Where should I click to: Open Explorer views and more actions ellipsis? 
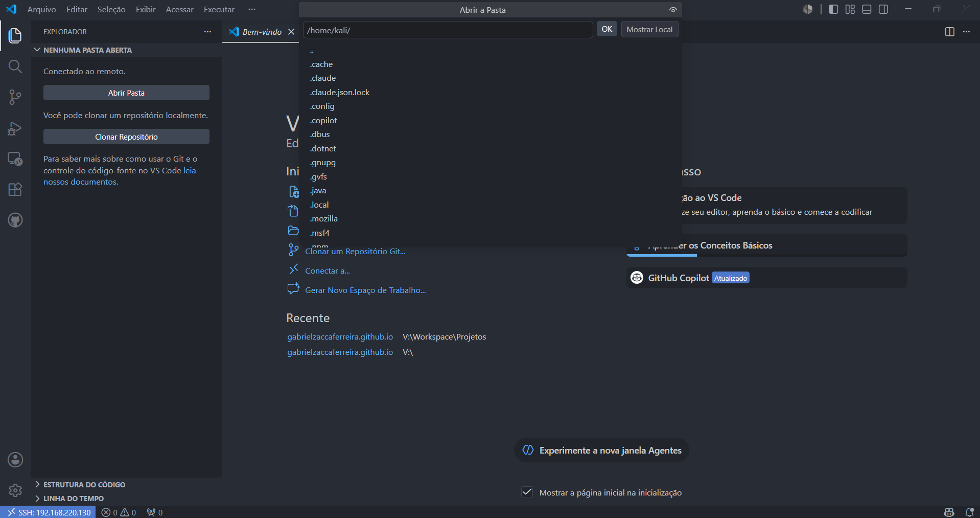point(207,32)
